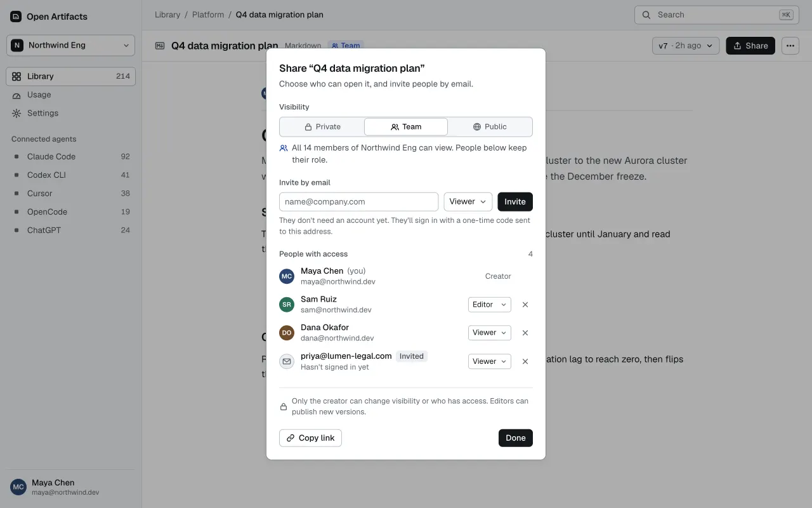Screen dimensions: 812x508
Task: Click Maya Chen's MC avatar in the list
Action: coord(287,276)
